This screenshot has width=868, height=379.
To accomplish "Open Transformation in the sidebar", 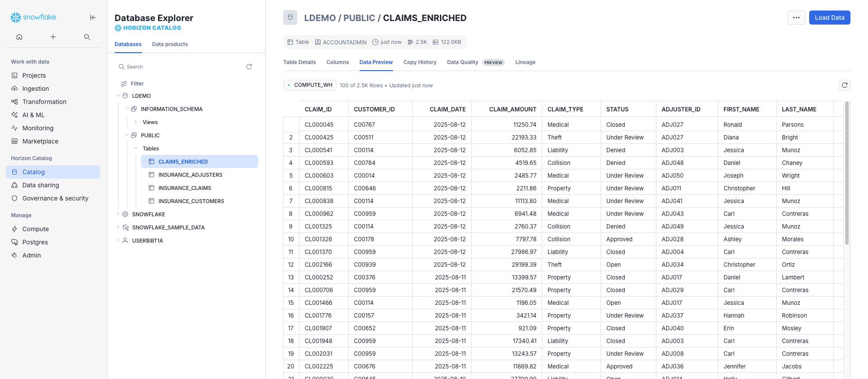I will pos(53,102).
